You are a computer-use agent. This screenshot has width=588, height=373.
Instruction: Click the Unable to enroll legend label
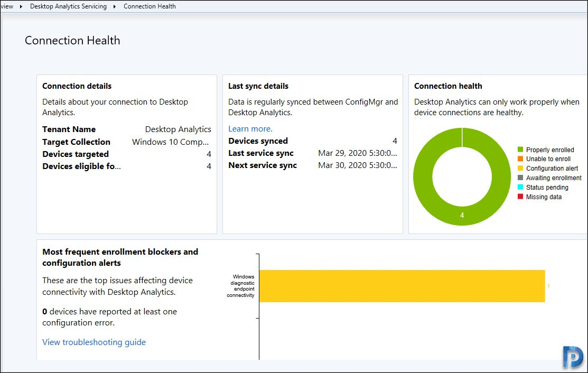coord(548,159)
